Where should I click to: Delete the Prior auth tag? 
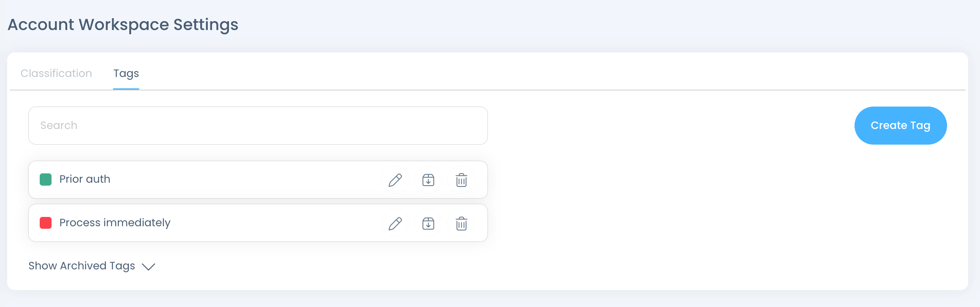pyautogui.click(x=461, y=180)
